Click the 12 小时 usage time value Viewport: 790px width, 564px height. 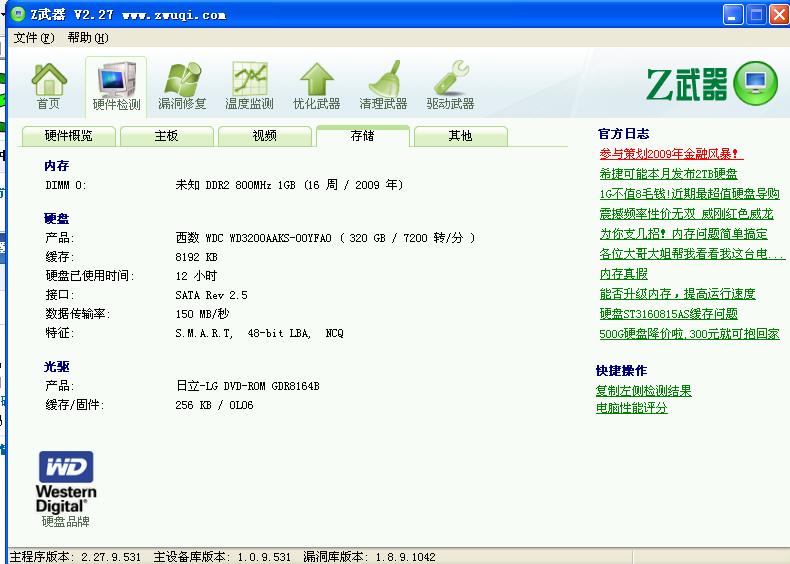click(196, 276)
